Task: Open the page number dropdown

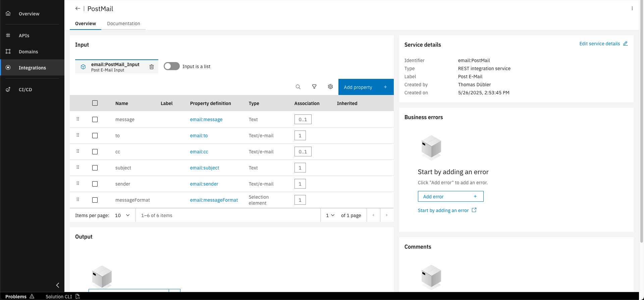Action: pyautogui.click(x=330, y=215)
